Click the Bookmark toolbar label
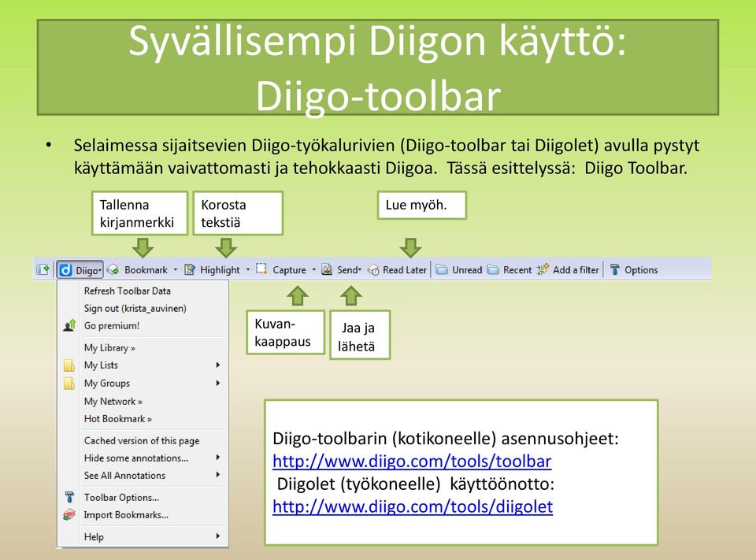 point(146,270)
